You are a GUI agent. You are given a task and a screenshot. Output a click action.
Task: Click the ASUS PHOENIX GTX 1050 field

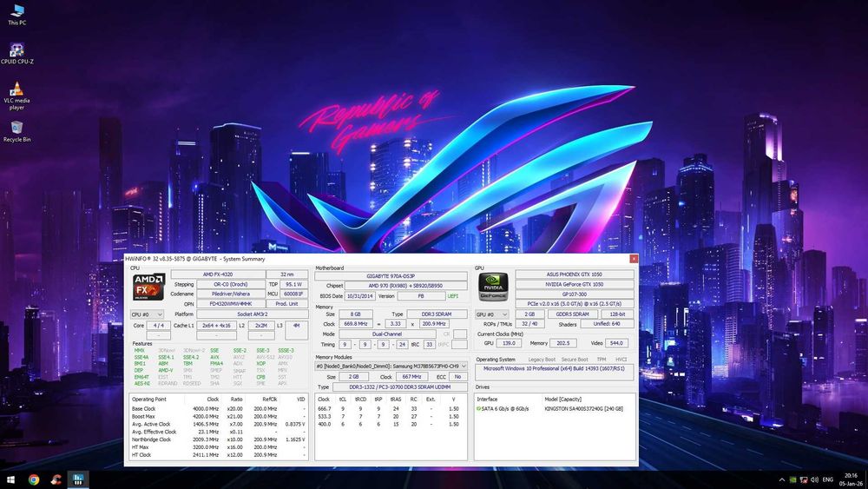click(x=575, y=274)
